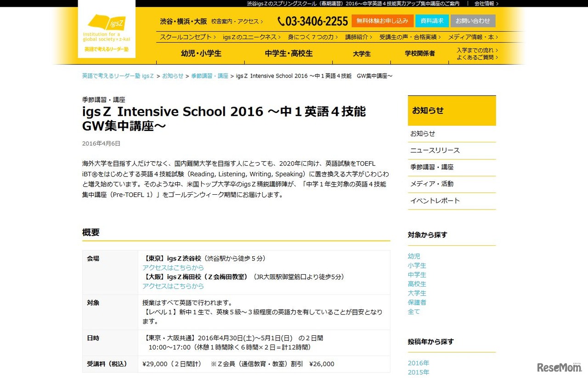Click the 投稿年から探す sidebar heading
The height and width of the screenshot is (378, 588).
[430, 342]
